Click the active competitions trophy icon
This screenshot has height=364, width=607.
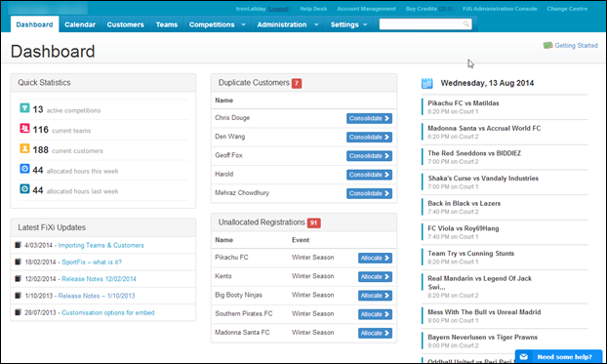[x=24, y=107]
